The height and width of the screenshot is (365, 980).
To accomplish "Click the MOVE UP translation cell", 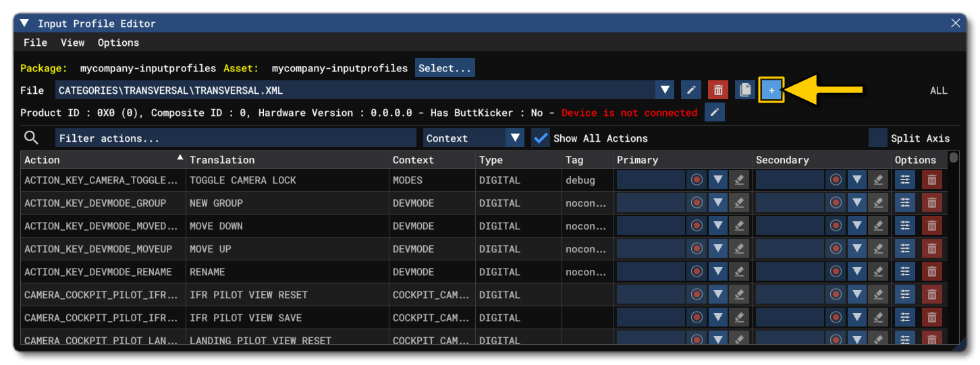I will (288, 249).
